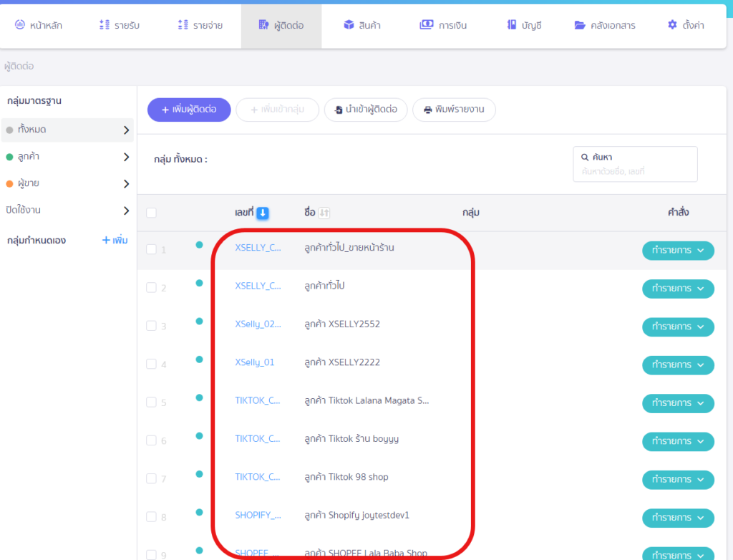
Task: Expand the ปิดใช้งาน group chevron
Action: pos(126,211)
